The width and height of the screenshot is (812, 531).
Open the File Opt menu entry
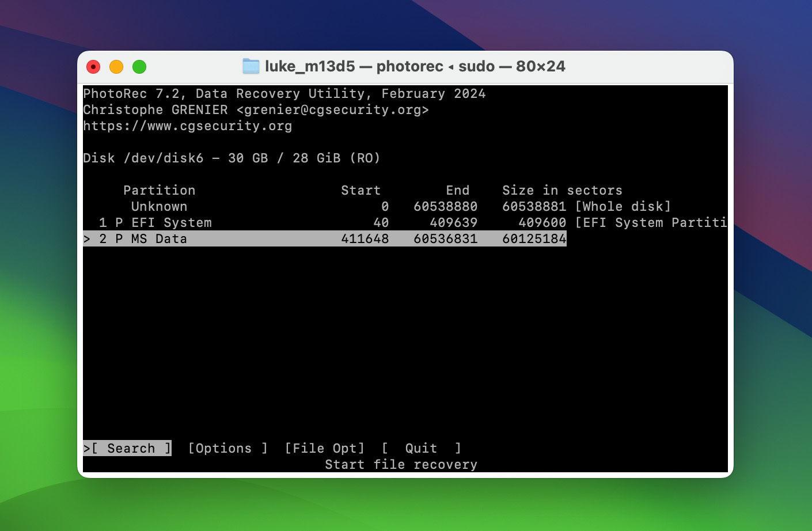coord(325,448)
